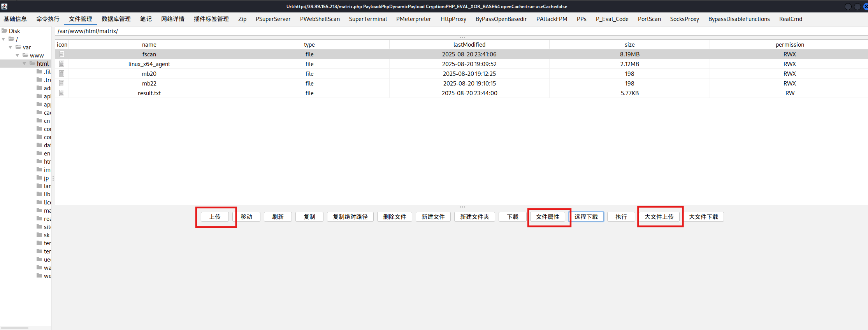Click the file icon in the mb22 row
Viewport: 868px width, 330px height.
[61, 83]
